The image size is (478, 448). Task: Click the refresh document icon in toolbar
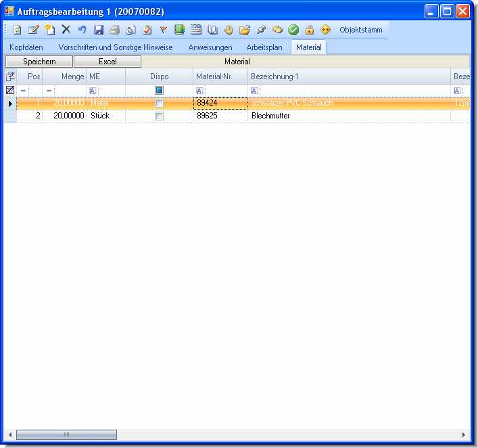tap(18, 30)
